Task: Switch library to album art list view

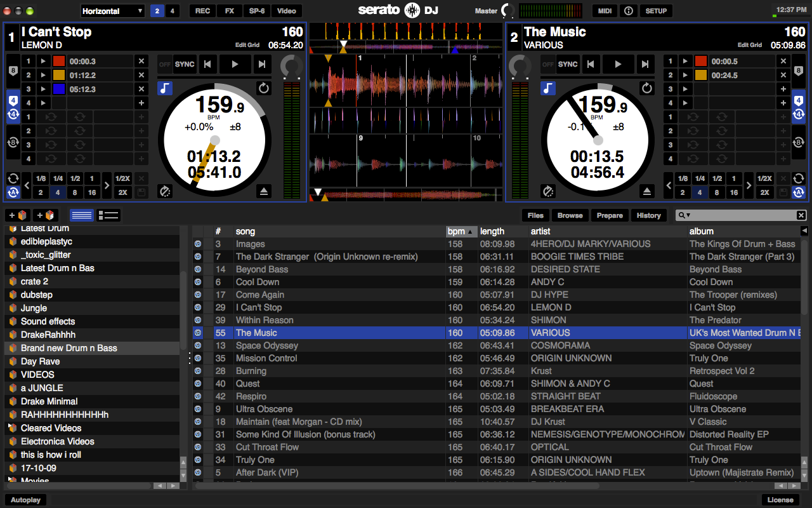Action: (109, 215)
